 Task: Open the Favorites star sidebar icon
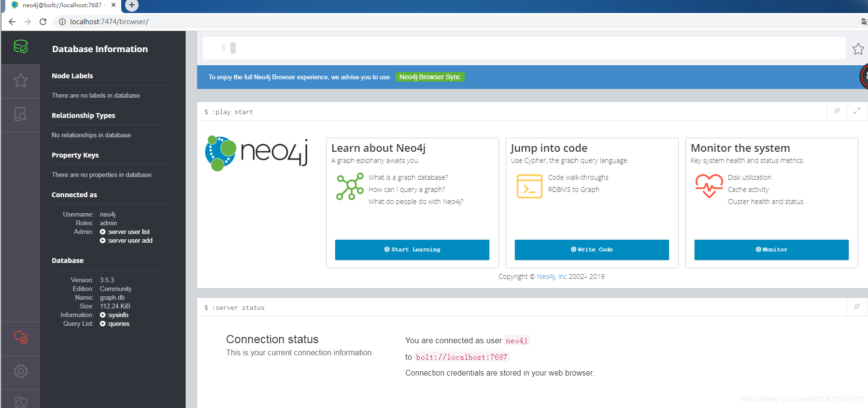[21, 80]
